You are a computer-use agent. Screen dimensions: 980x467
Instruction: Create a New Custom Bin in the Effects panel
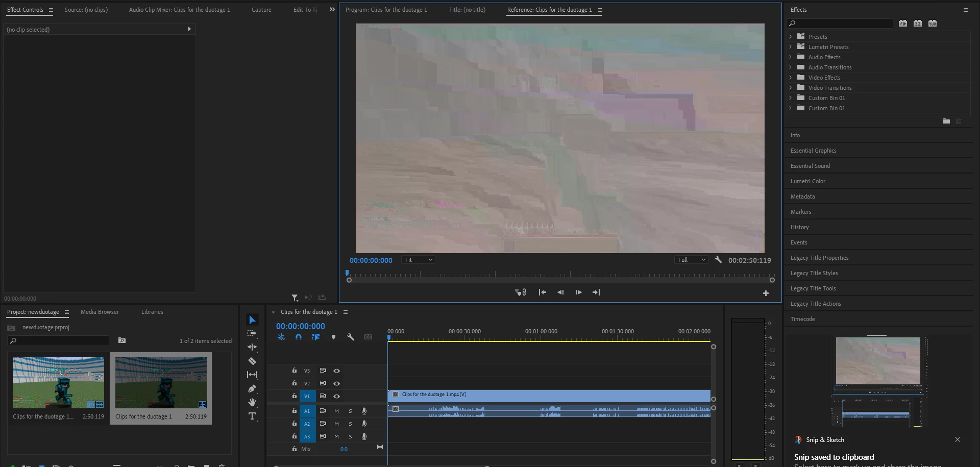[946, 121]
